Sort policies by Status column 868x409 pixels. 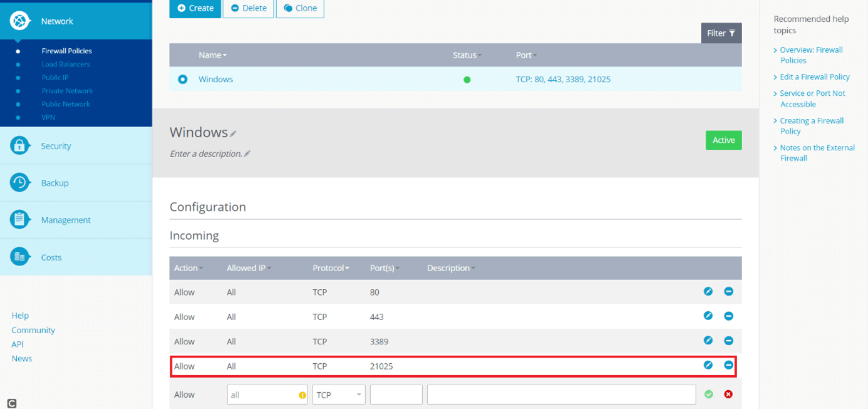click(467, 55)
